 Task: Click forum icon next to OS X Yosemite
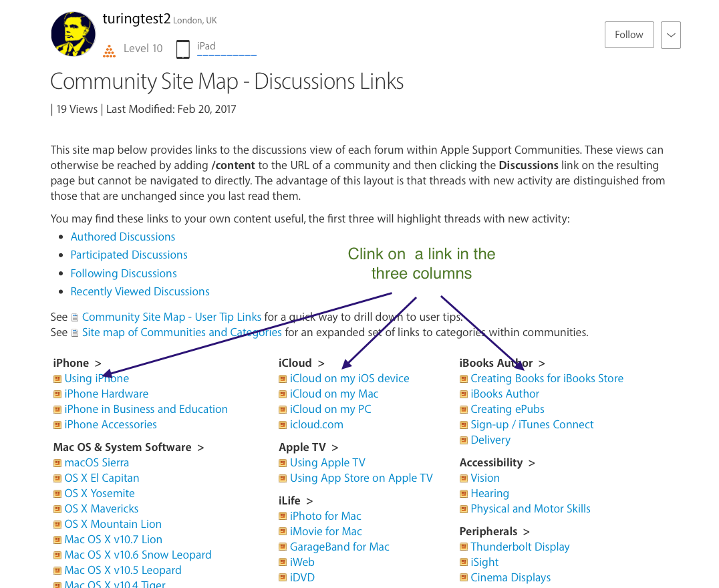click(x=57, y=494)
